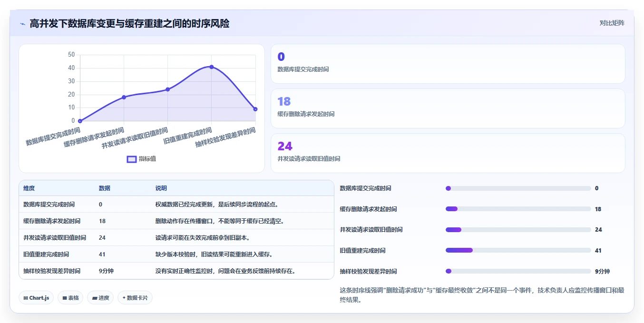Click chart x-axis label 旧值重建完成时间
Screen dimensions: 644x323
click(187, 136)
